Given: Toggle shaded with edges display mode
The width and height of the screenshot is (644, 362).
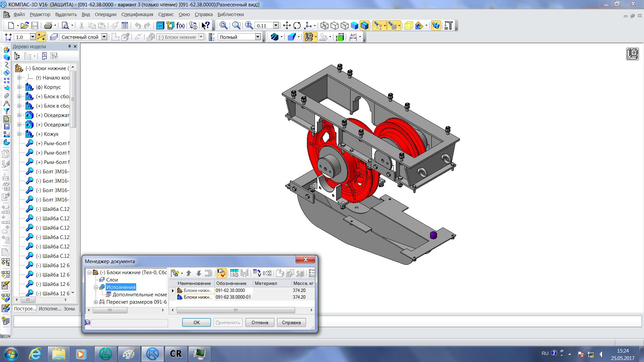Looking at the screenshot, I should [x=365, y=25].
